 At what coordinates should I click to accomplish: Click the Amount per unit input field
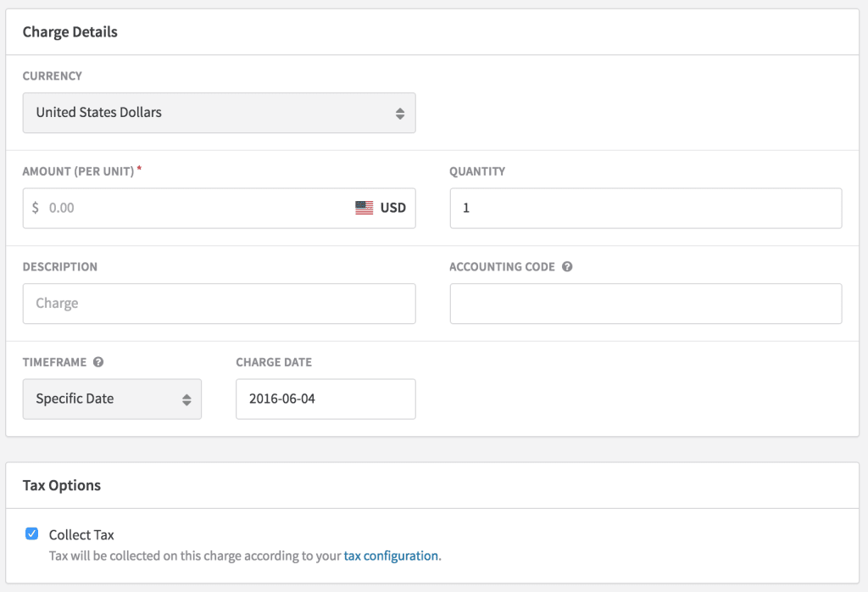(x=219, y=209)
